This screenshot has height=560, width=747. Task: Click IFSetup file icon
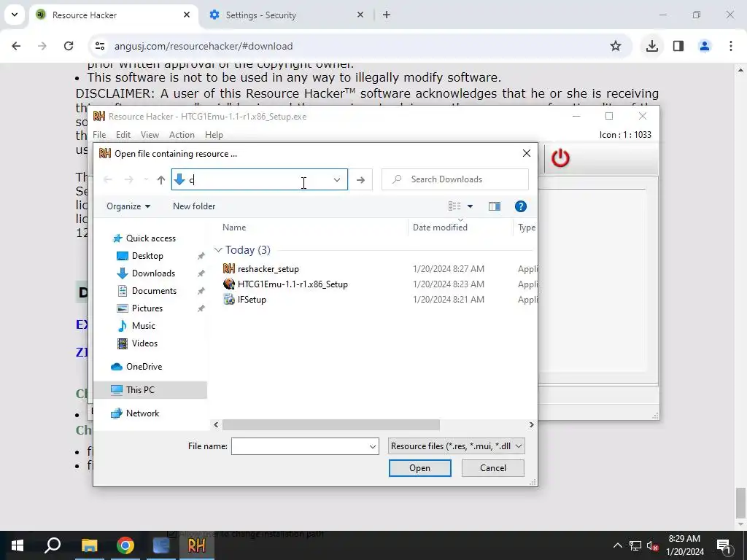(x=229, y=299)
